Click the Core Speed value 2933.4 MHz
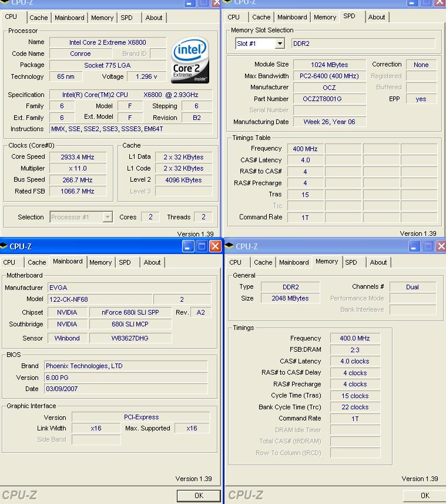446x504 pixels. 78,157
